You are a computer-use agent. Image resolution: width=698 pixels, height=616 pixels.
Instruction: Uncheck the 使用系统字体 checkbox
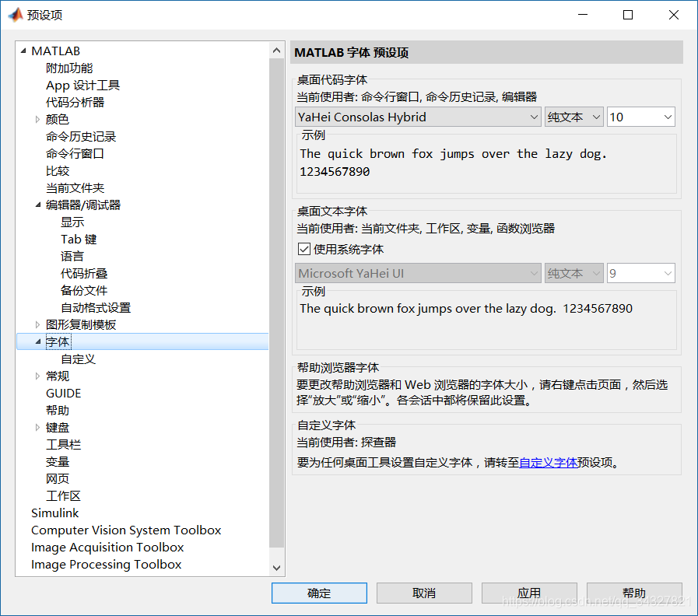tap(304, 249)
